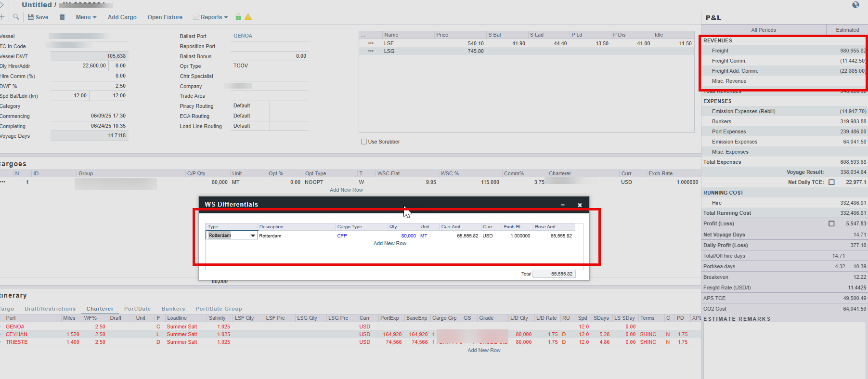The width and height of the screenshot is (868, 379).
Task: Expand the Reports dropdown
Action: pyautogui.click(x=211, y=17)
